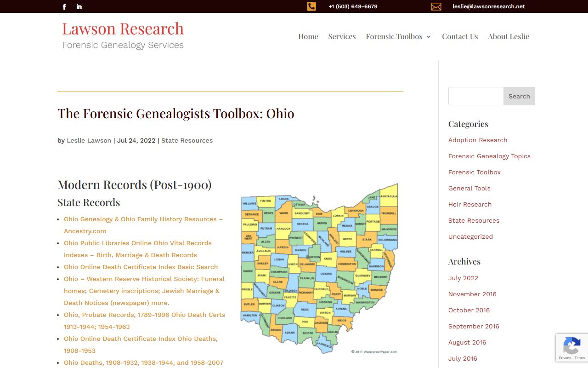Open July 2022 archive
588x368 pixels.
click(x=463, y=278)
